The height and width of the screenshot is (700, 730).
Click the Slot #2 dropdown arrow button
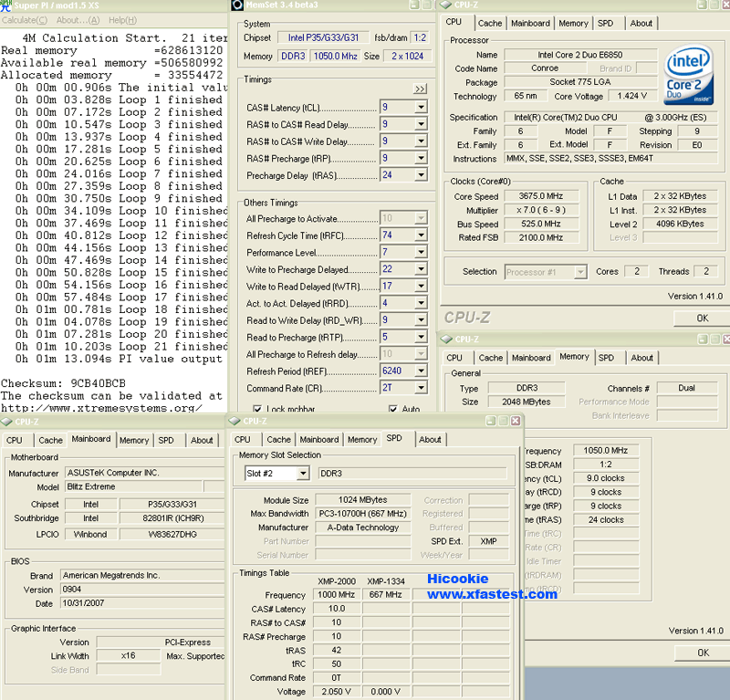coord(303,473)
